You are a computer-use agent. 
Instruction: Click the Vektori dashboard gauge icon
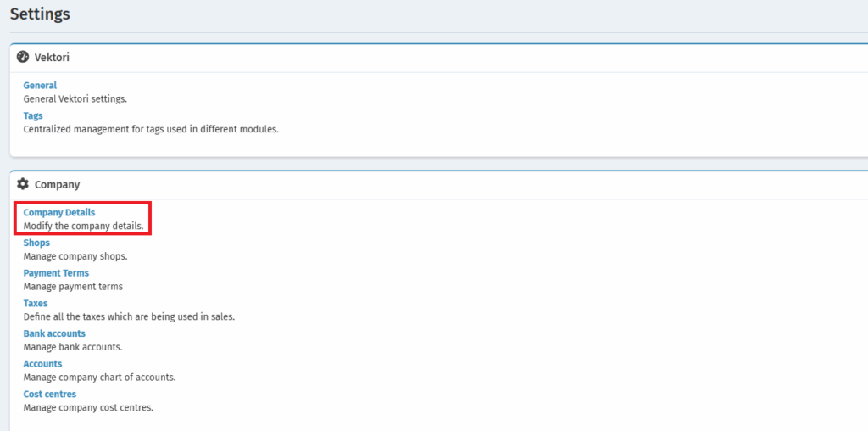(23, 57)
